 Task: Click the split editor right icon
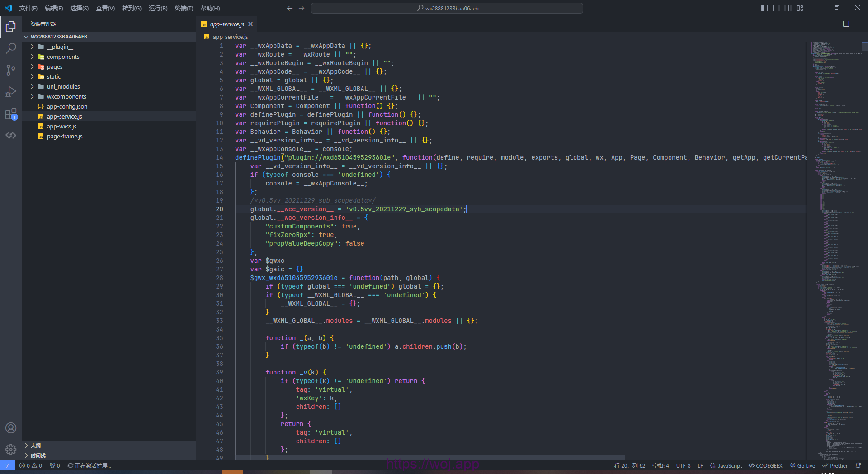846,24
